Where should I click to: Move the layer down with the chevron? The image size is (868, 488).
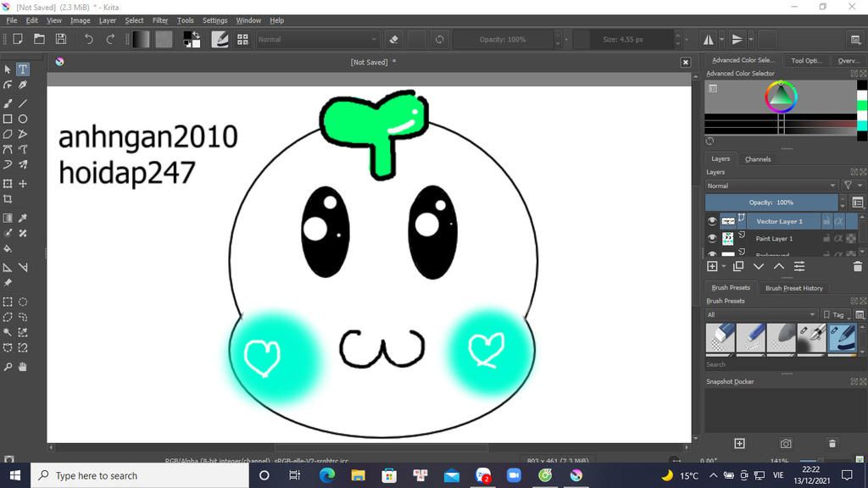click(x=759, y=267)
